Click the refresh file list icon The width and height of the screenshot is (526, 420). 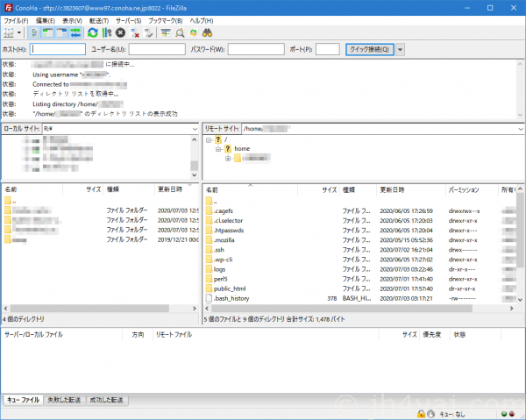click(x=92, y=32)
